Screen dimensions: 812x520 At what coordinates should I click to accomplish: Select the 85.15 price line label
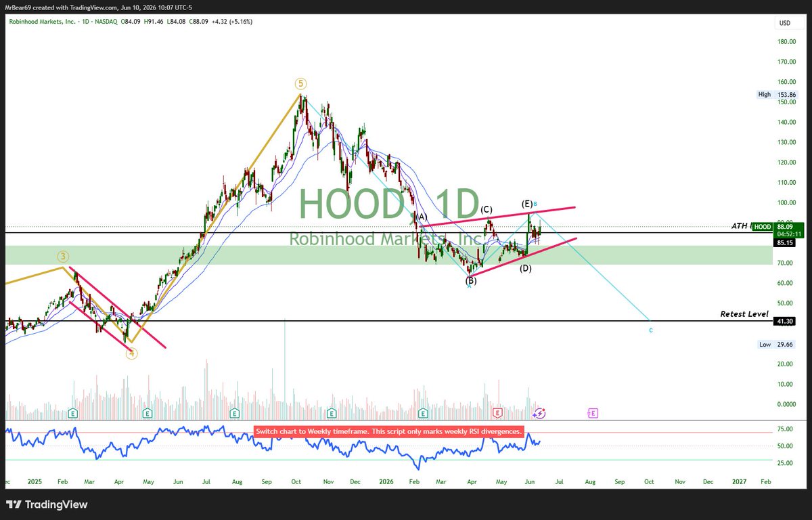(784, 242)
